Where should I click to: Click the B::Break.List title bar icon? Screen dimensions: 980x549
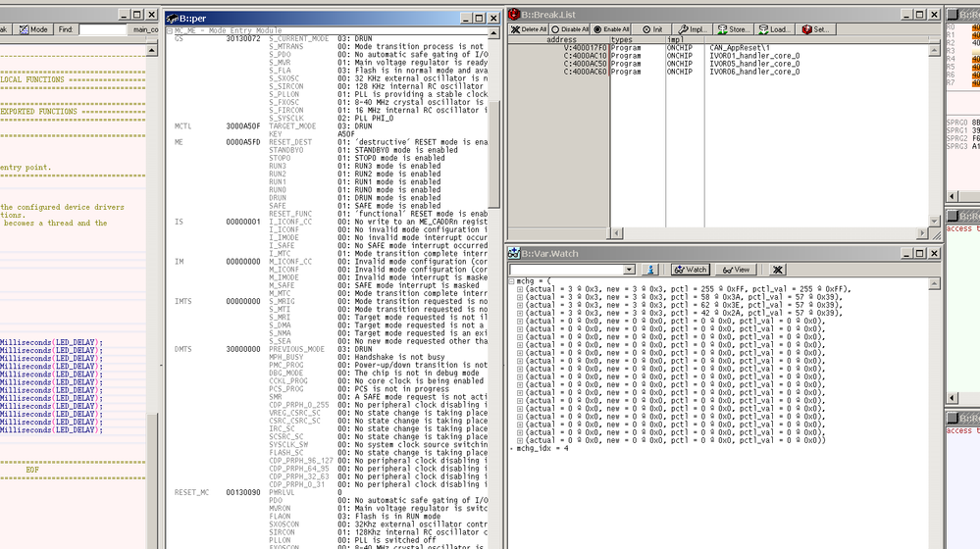(x=514, y=15)
